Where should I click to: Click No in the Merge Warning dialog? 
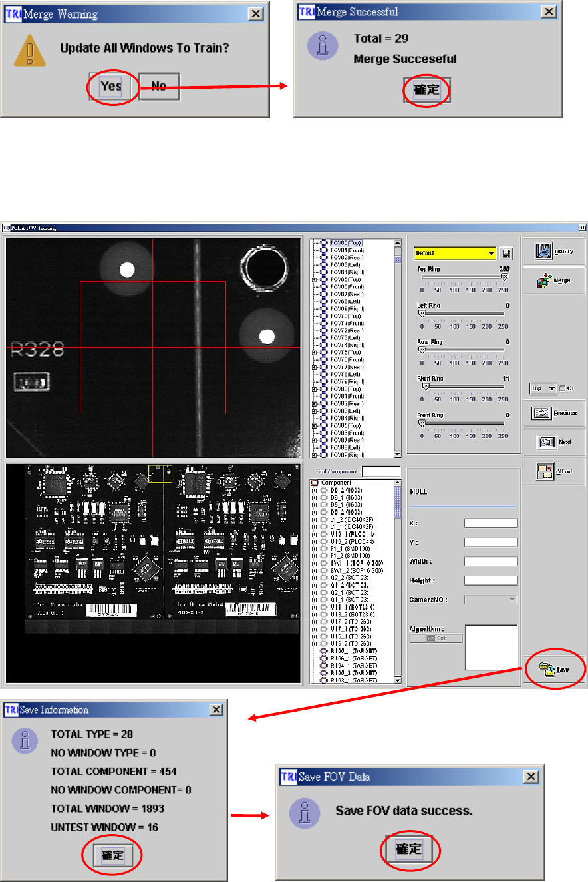pyautogui.click(x=159, y=86)
